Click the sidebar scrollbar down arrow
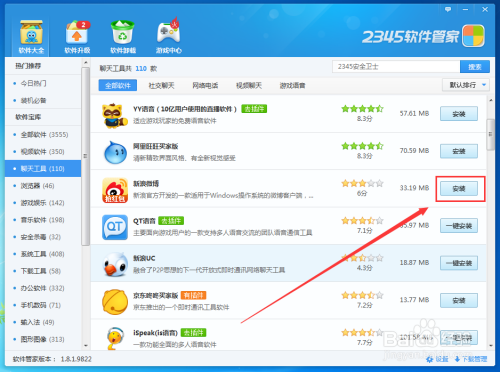500x372 pixels. coord(86,346)
